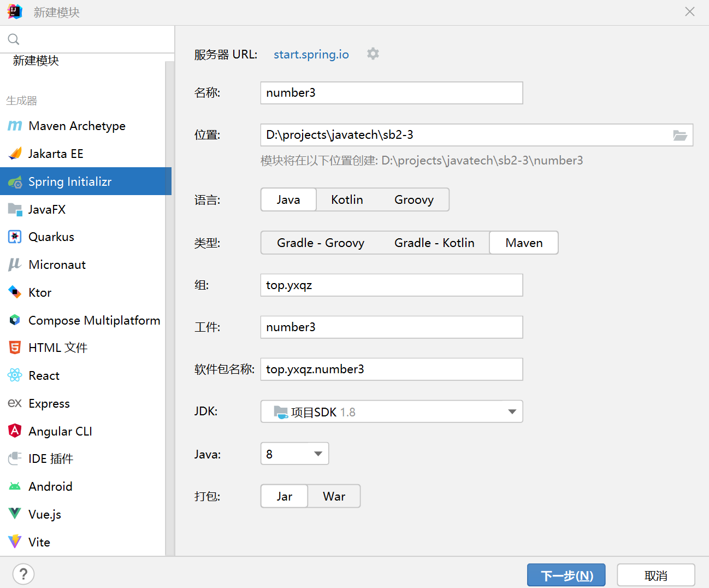Select Express generator label

tap(49, 403)
